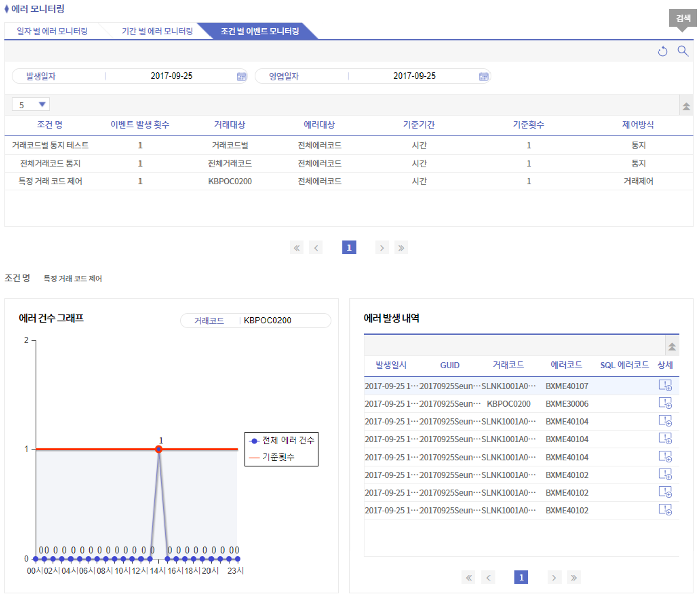Click the refresh/reset icon

pyautogui.click(x=663, y=51)
